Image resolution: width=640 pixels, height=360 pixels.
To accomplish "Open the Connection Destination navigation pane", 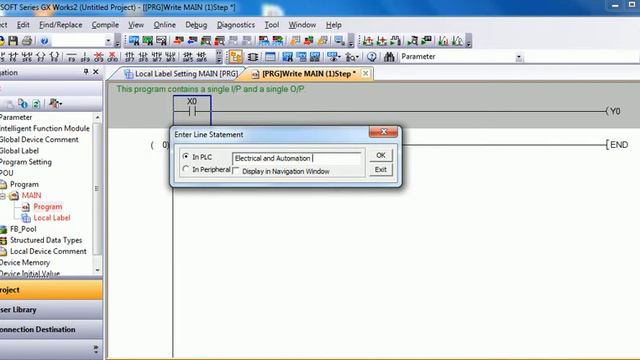I will (51, 329).
